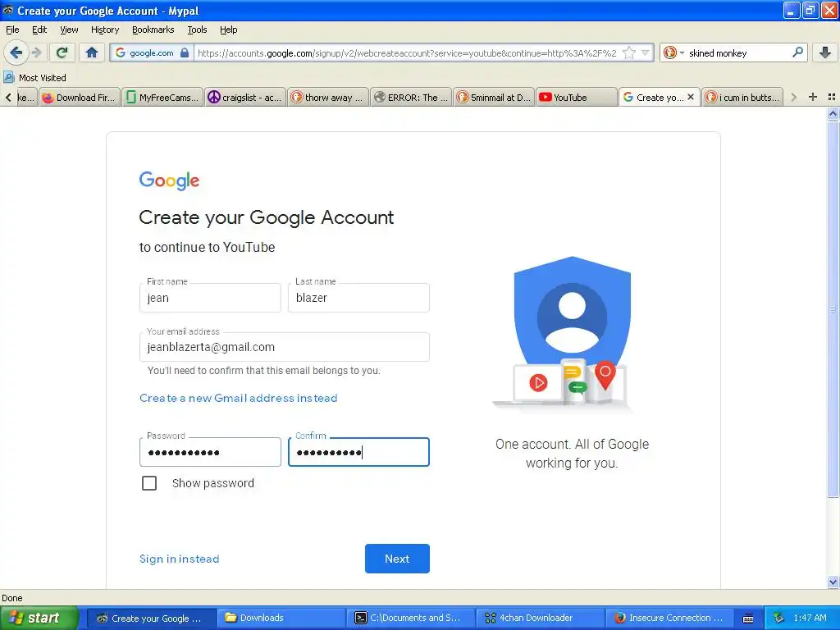Viewport: 840px width, 630px height.
Task: Switch to the thorw away tab
Action: (328, 98)
